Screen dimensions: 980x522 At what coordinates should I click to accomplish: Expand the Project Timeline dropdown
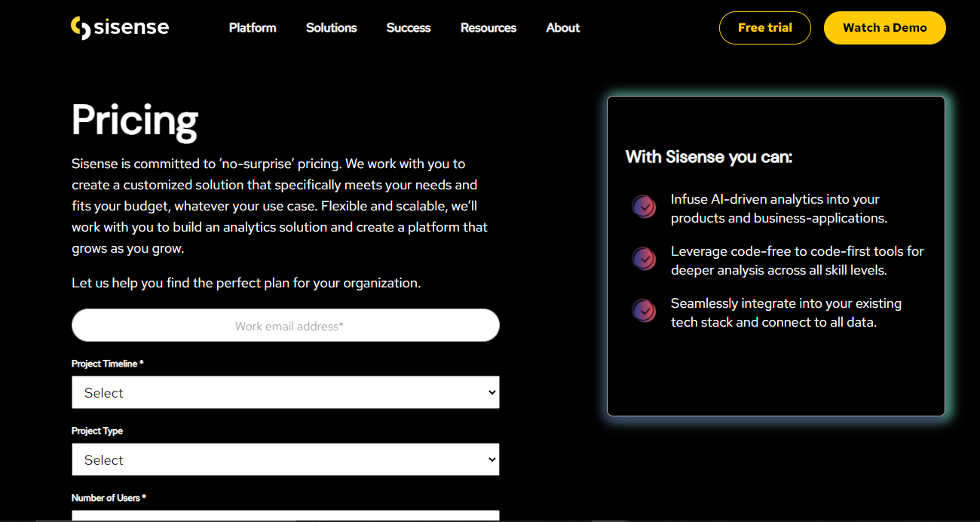286,392
